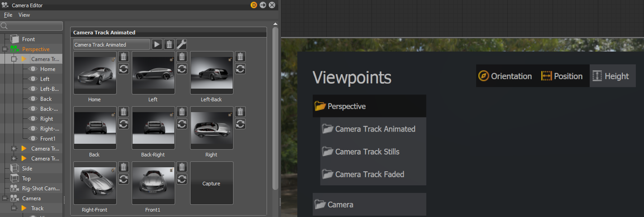Select the Front1 thumbnail

click(x=153, y=183)
